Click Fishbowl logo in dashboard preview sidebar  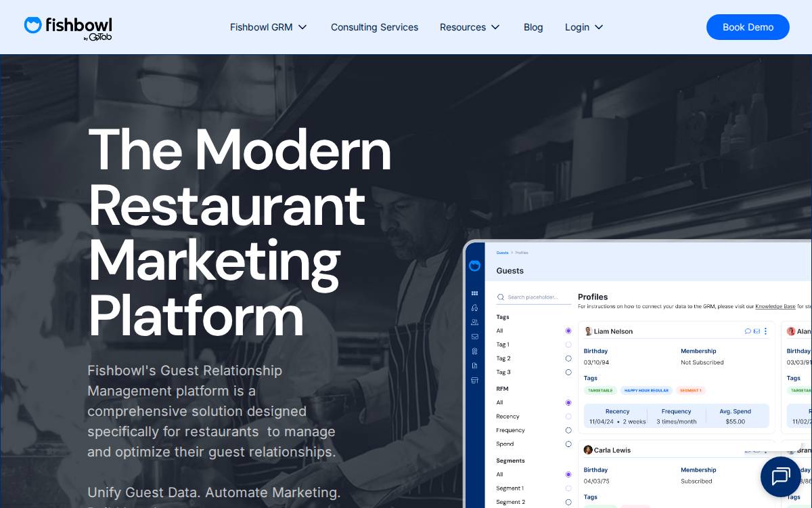click(x=475, y=266)
